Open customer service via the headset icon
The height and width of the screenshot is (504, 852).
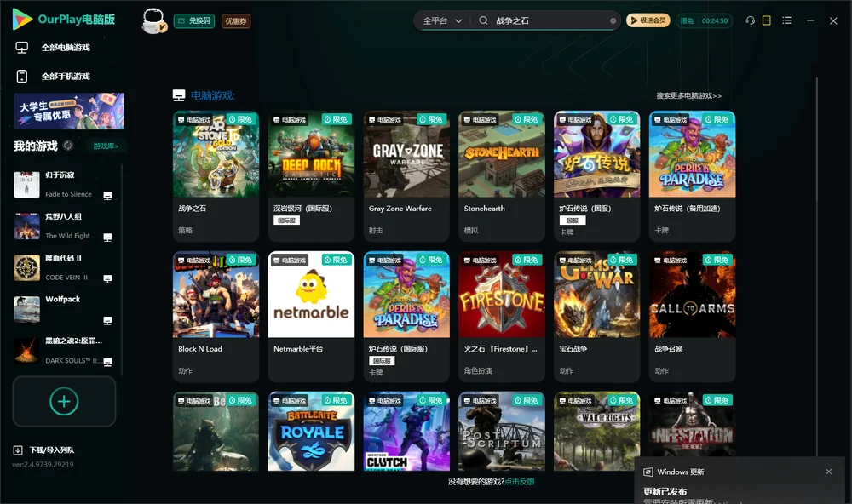(x=751, y=20)
